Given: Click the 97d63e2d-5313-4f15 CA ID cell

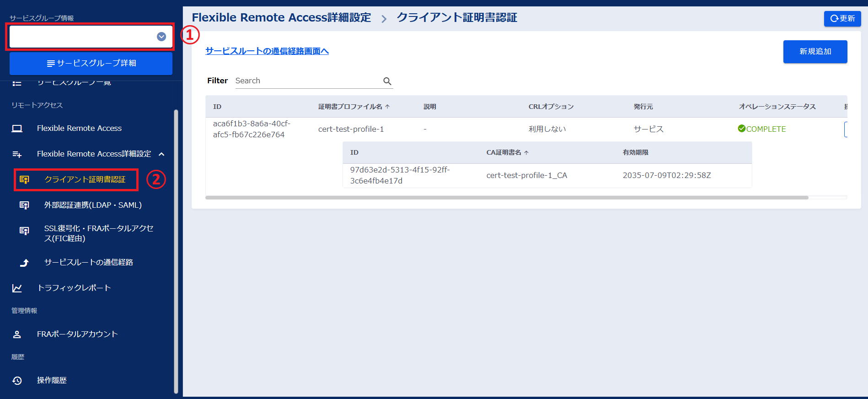Looking at the screenshot, I should click(400, 176).
